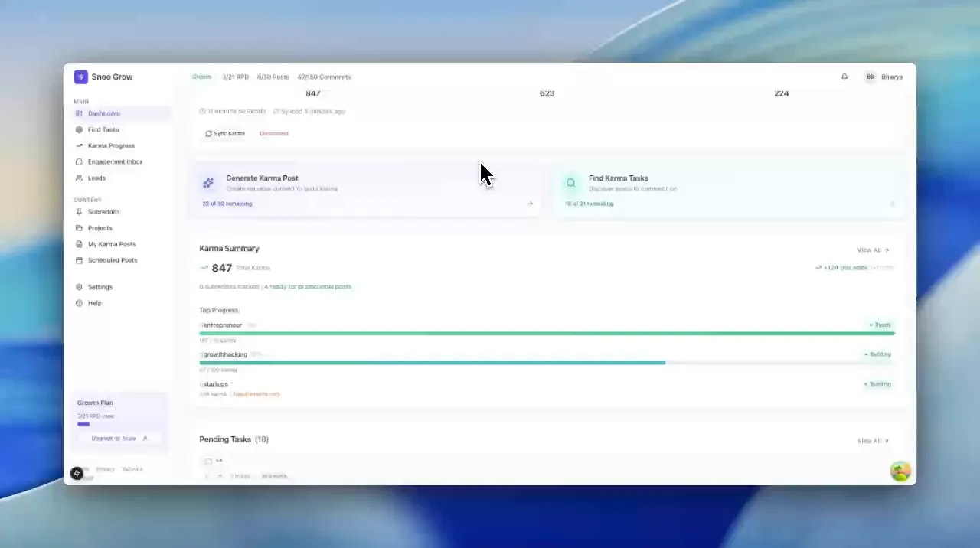
Task: Select the select-all checkbox in Pending Tasks
Action: (x=208, y=461)
